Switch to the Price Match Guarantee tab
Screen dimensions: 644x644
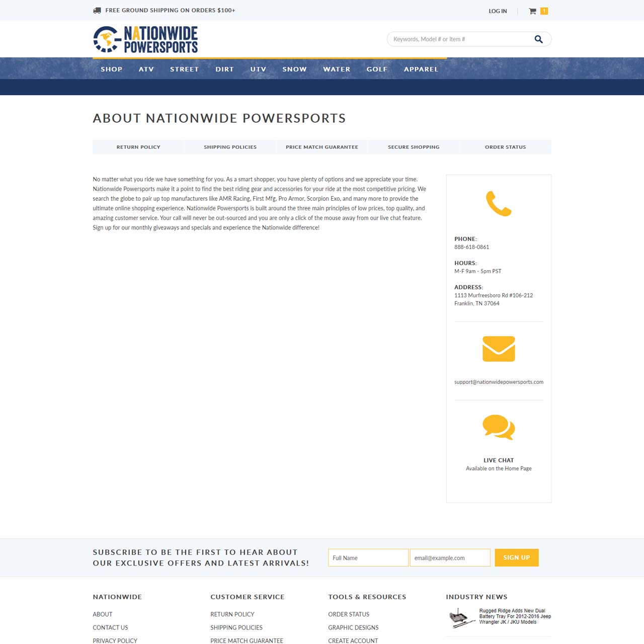(x=322, y=147)
